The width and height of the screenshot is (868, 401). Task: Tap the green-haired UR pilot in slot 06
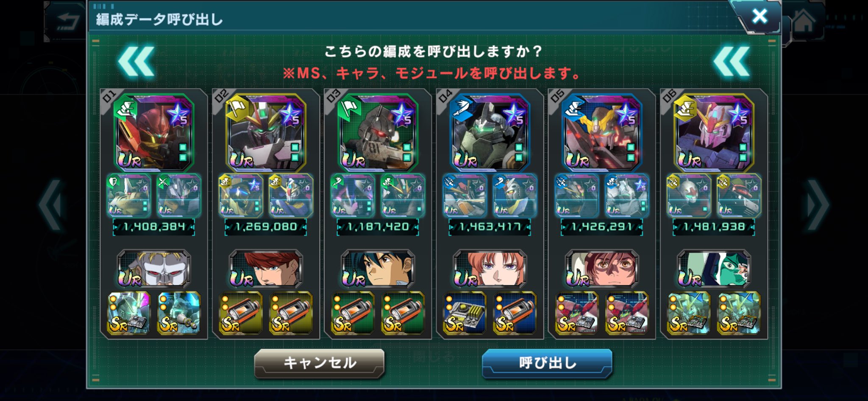click(x=714, y=269)
